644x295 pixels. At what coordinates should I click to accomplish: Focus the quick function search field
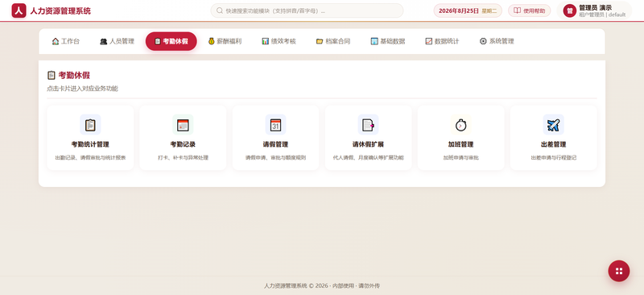click(307, 10)
